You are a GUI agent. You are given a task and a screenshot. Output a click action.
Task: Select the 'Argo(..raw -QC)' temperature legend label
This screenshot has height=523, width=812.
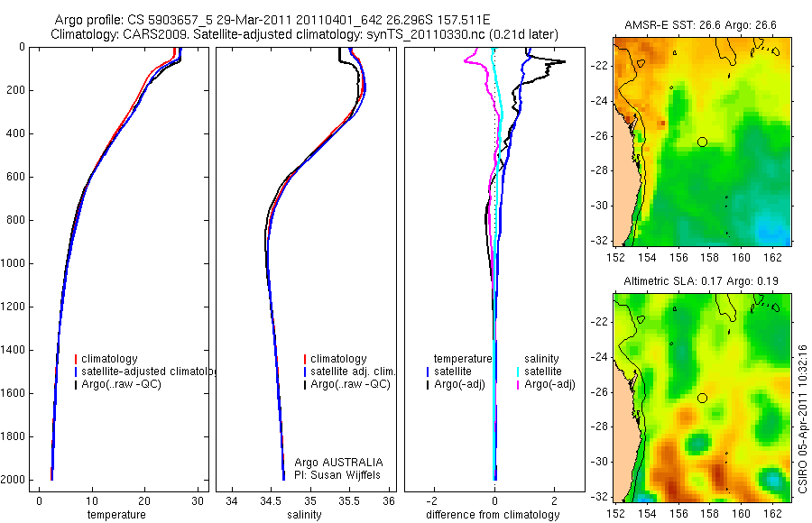tap(121, 384)
